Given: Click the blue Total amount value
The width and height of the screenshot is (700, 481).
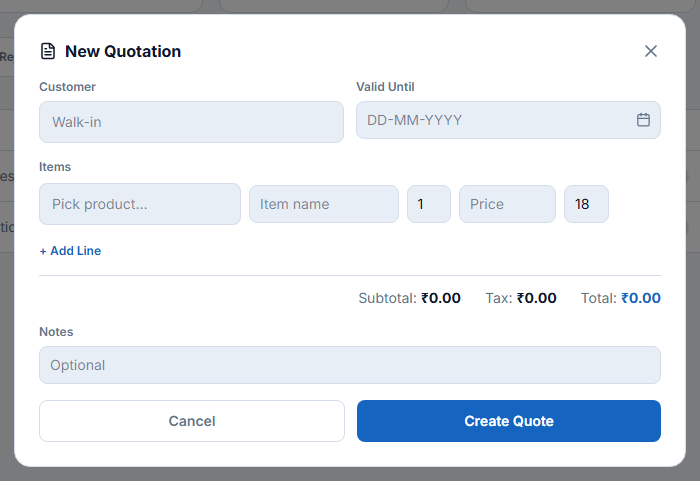Looking at the screenshot, I should click(x=641, y=298).
